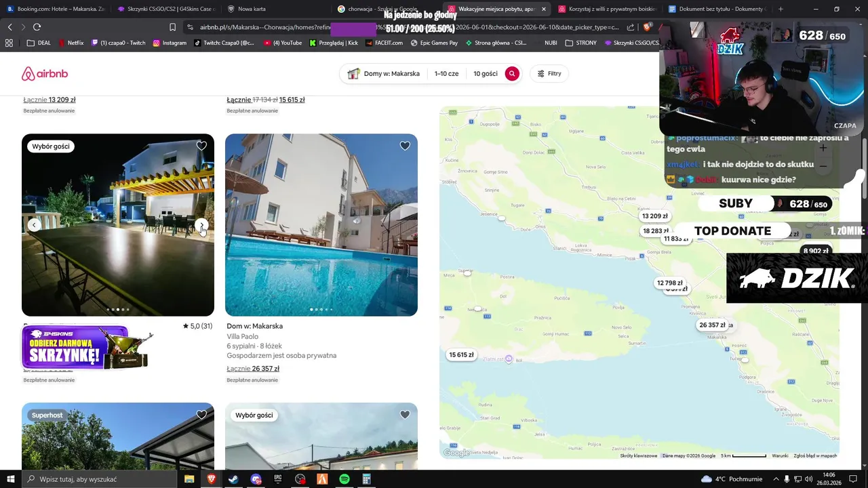This screenshot has width=868, height=488.
Task: Click the Google logo on map
Action: pos(456,453)
